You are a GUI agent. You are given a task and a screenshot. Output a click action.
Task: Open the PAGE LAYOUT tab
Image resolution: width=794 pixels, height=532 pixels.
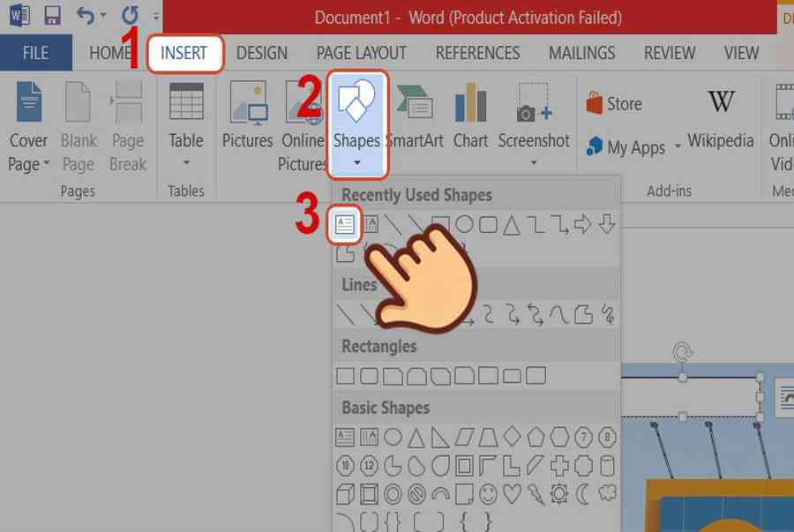pyautogui.click(x=362, y=53)
